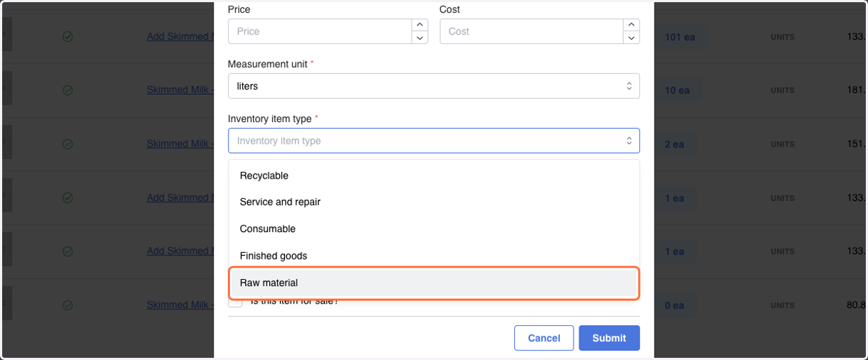Select Raw material from the dropdown list
The width and height of the screenshot is (868, 360).
[x=433, y=283]
